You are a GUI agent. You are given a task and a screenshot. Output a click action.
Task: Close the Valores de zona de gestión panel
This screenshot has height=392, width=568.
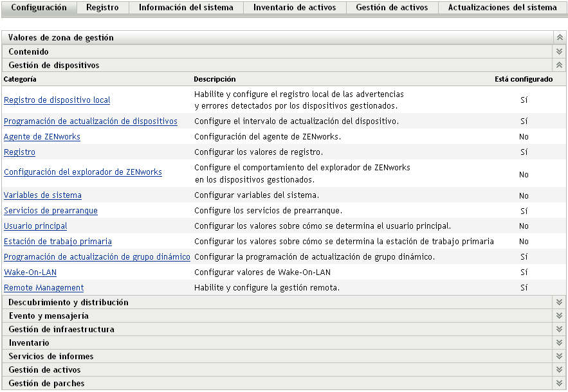coord(559,38)
